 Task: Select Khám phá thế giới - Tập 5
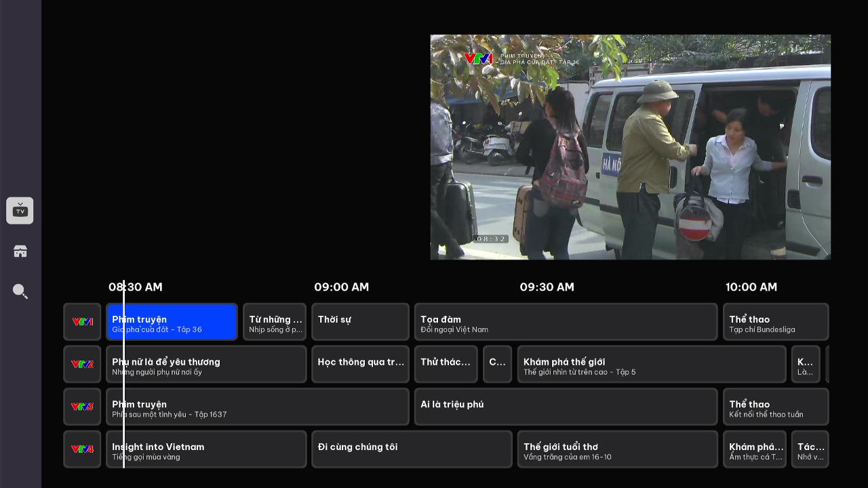pos(651,364)
